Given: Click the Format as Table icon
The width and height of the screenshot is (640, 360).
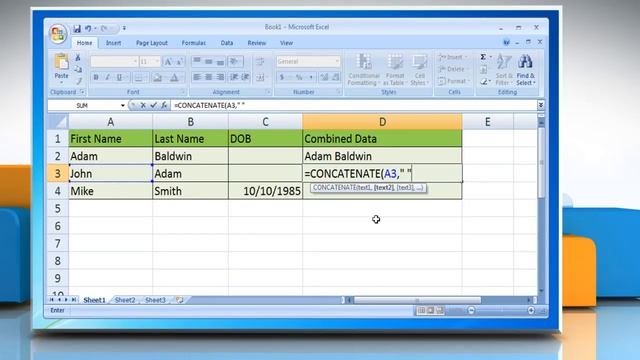Looking at the screenshot, I should click(395, 62).
